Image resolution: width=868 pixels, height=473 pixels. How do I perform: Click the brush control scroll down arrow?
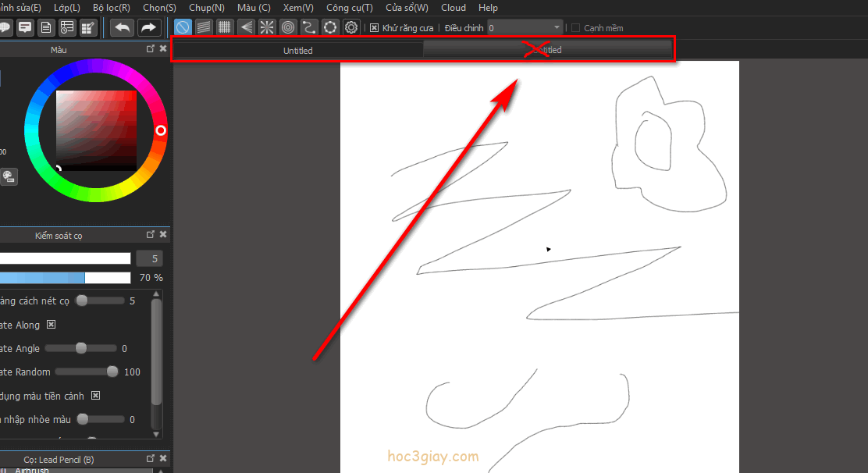point(156,434)
